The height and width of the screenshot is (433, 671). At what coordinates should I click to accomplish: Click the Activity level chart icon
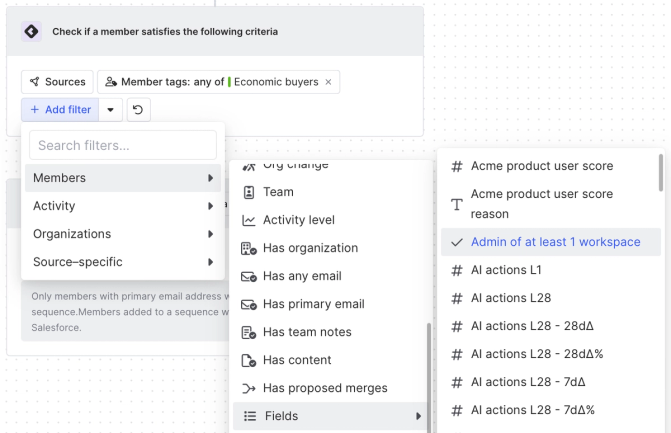tap(249, 220)
